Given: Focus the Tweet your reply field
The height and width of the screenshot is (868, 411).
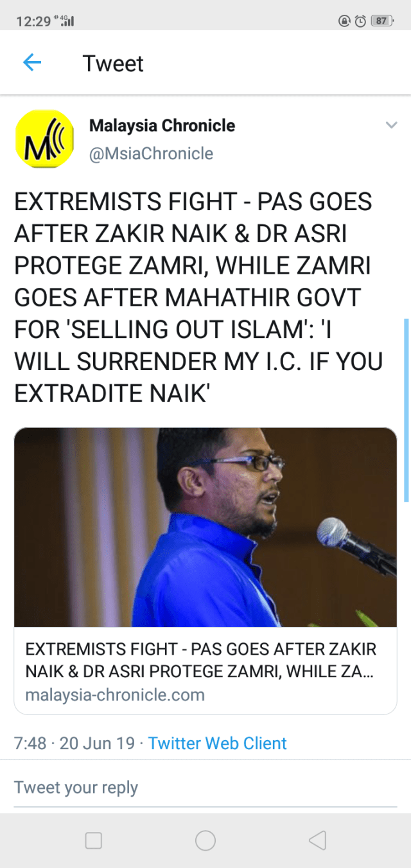Looking at the screenshot, I should 205,788.
